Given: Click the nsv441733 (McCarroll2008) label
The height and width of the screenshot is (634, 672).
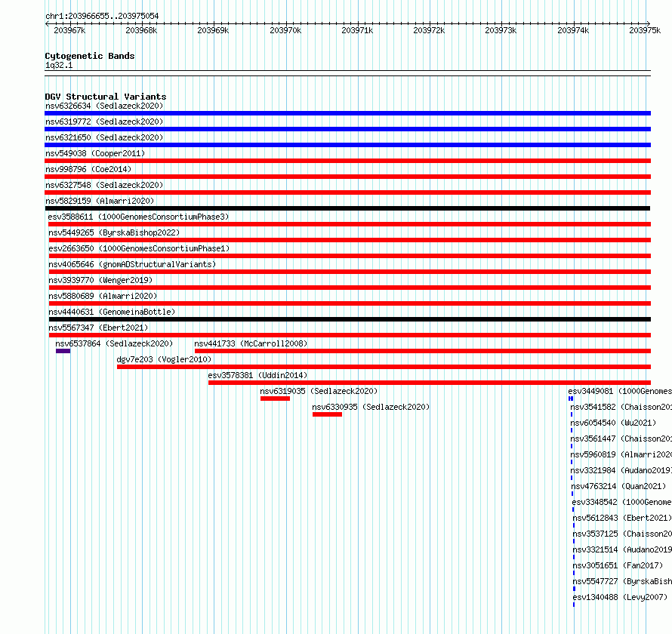Looking at the screenshot, I should [x=251, y=343].
